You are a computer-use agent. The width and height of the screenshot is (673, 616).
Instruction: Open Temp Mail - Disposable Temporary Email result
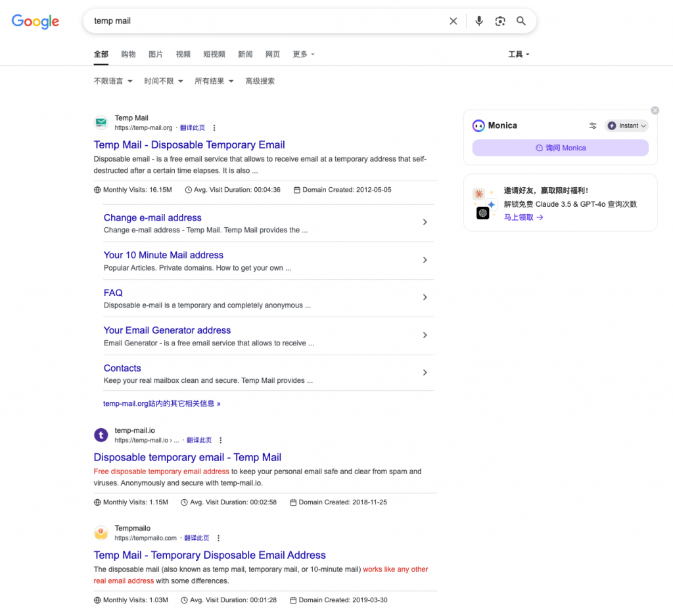pyautogui.click(x=189, y=145)
